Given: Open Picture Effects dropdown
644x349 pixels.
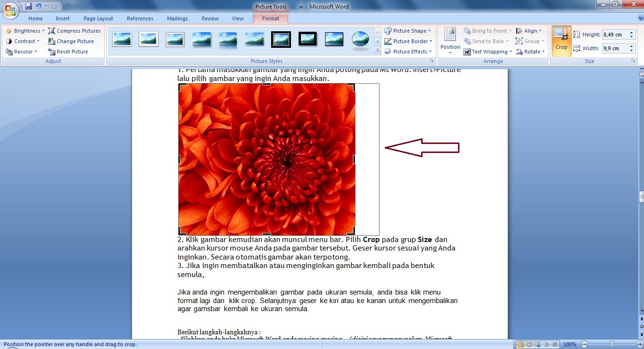Looking at the screenshot, I should 408,52.
